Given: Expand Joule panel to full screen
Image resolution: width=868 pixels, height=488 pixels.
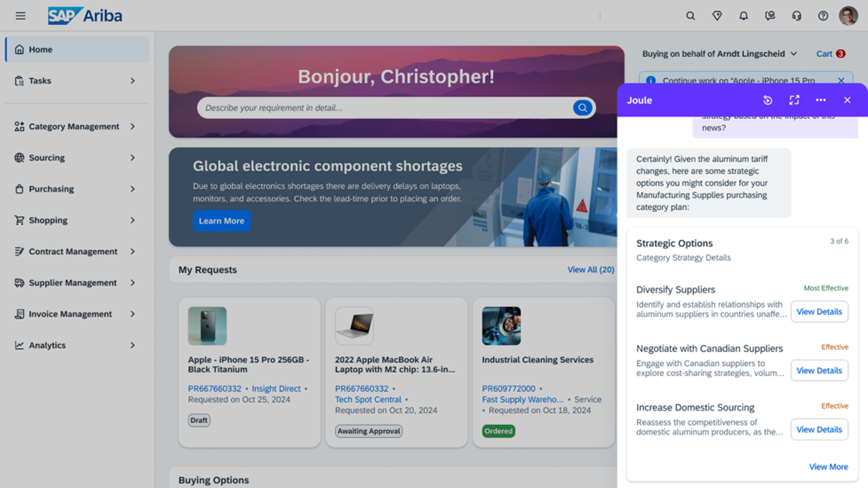Looking at the screenshot, I should [x=794, y=100].
